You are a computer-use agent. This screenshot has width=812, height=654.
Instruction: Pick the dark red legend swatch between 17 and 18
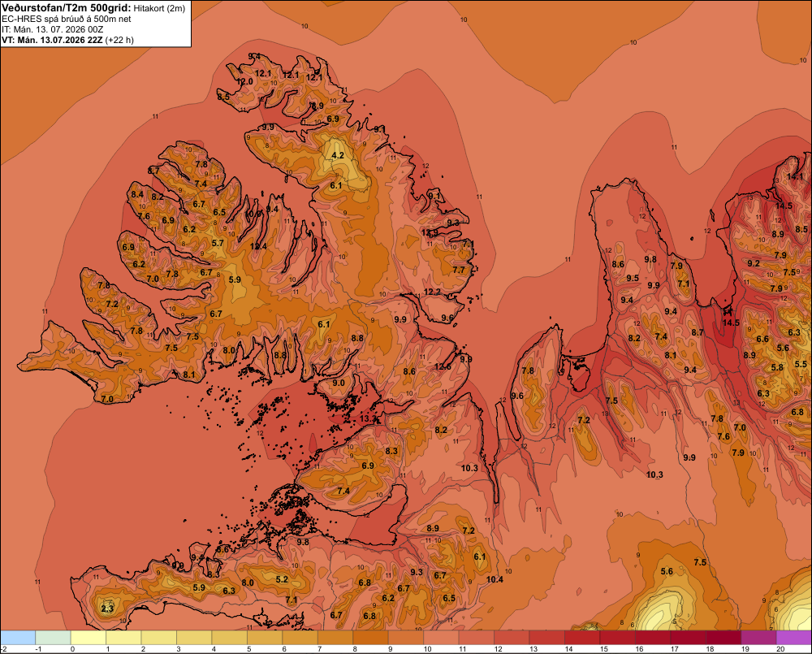tap(689, 637)
